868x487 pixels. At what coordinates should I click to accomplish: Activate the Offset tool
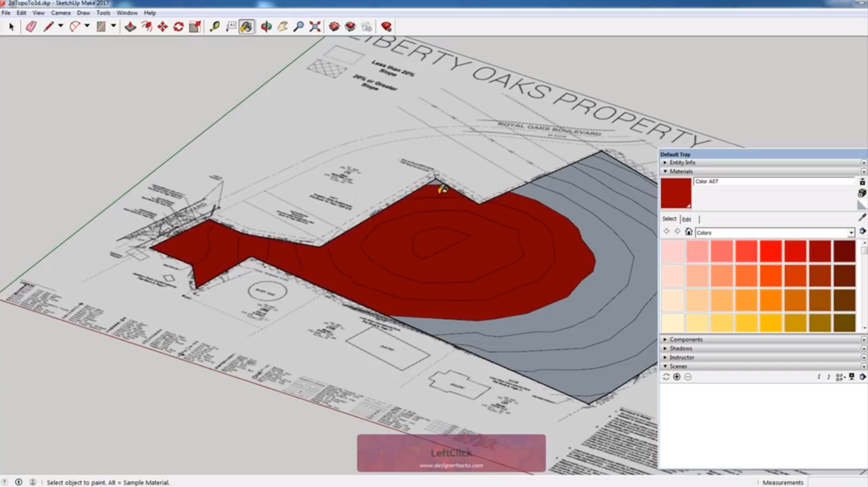click(x=147, y=27)
